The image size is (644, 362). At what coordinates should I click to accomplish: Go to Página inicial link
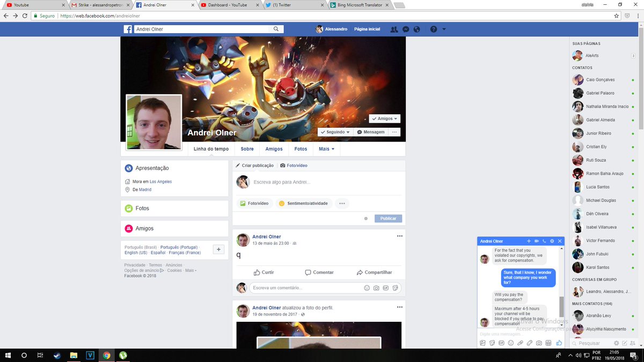pos(367,29)
